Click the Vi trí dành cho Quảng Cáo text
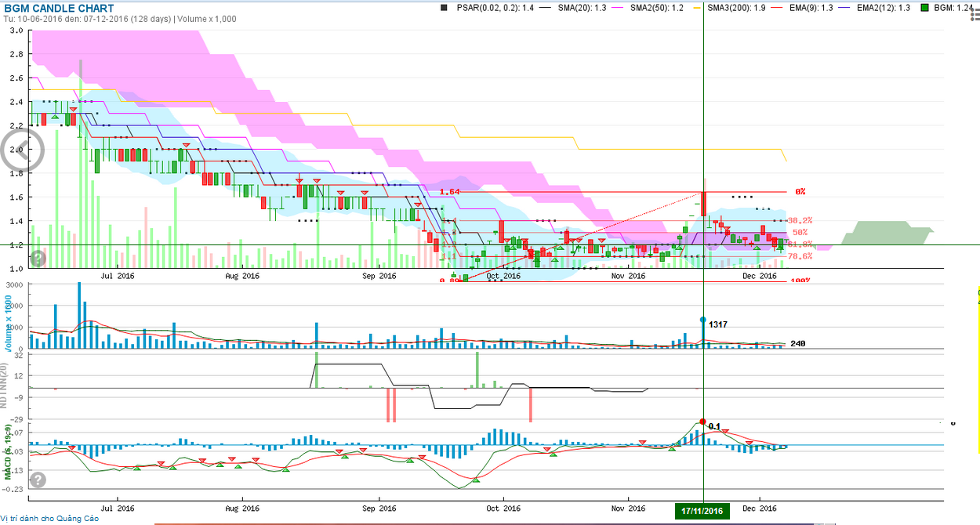980x525 pixels. click(x=50, y=518)
